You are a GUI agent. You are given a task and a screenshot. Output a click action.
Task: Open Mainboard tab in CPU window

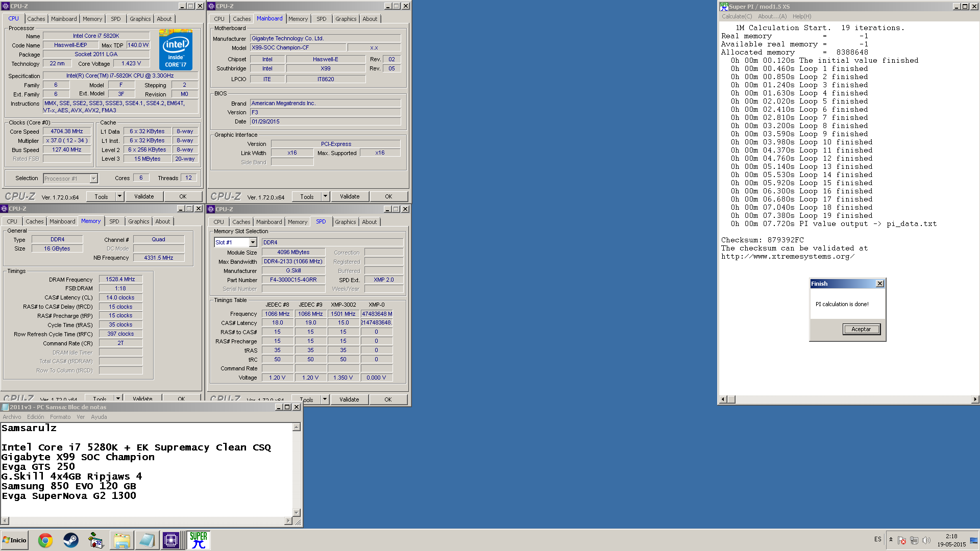tap(64, 19)
